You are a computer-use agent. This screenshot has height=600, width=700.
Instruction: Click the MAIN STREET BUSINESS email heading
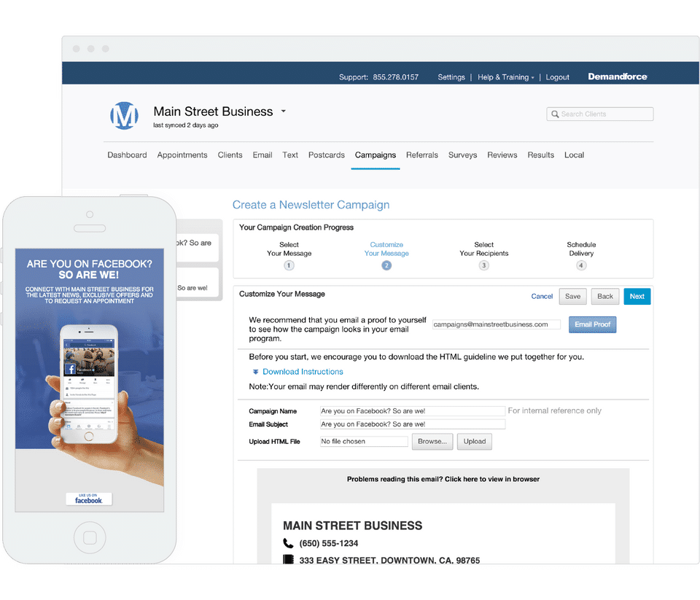(x=352, y=526)
